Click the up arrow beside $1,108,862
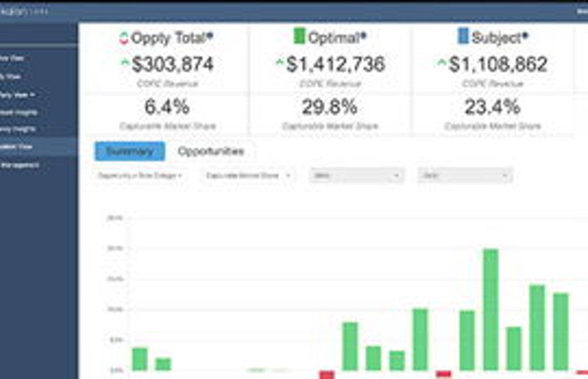This screenshot has width=588, height=379. tap(441, 62)
